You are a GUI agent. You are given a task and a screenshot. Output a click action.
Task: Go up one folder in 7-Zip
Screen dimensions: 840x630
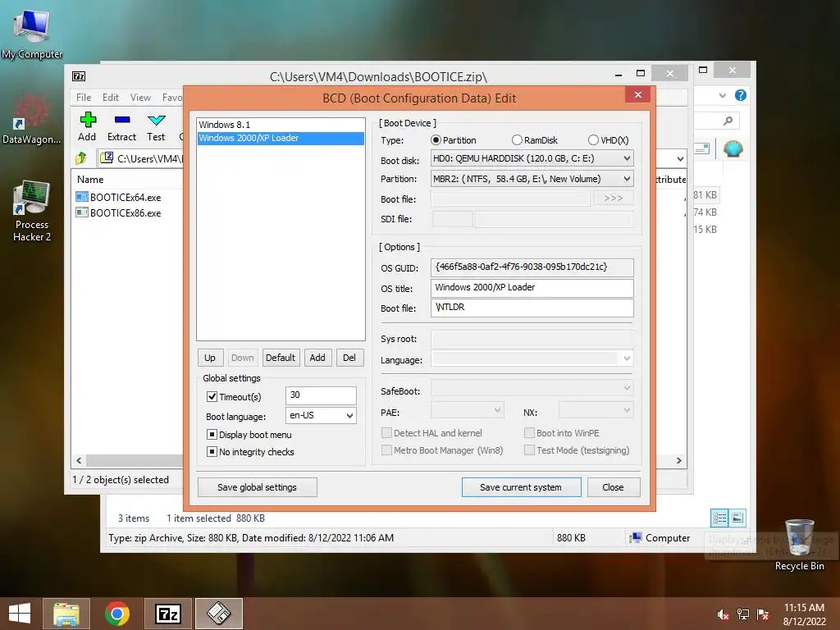81,158
